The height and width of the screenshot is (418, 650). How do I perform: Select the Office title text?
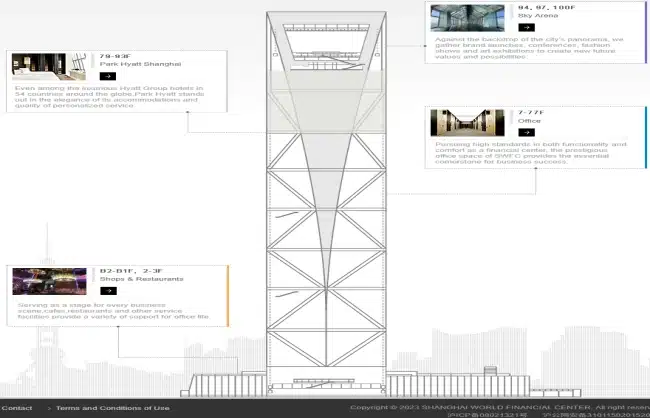point(529,120)
